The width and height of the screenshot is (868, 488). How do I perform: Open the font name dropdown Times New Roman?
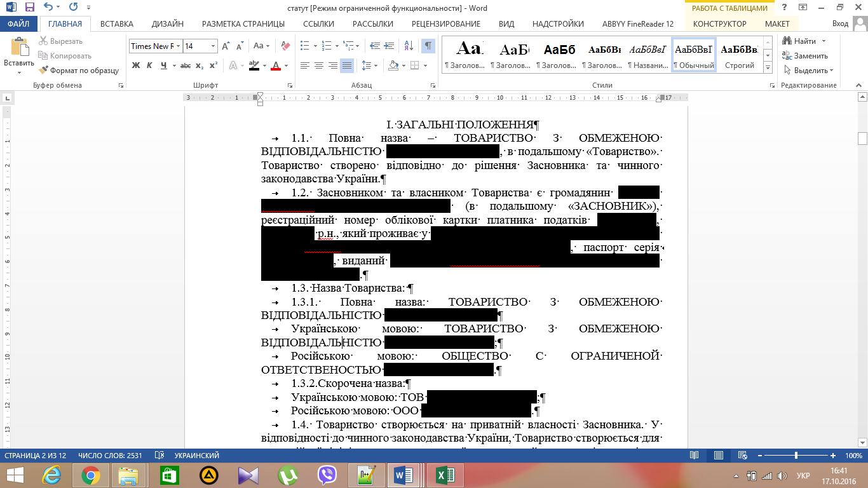(x=179, y=46)
